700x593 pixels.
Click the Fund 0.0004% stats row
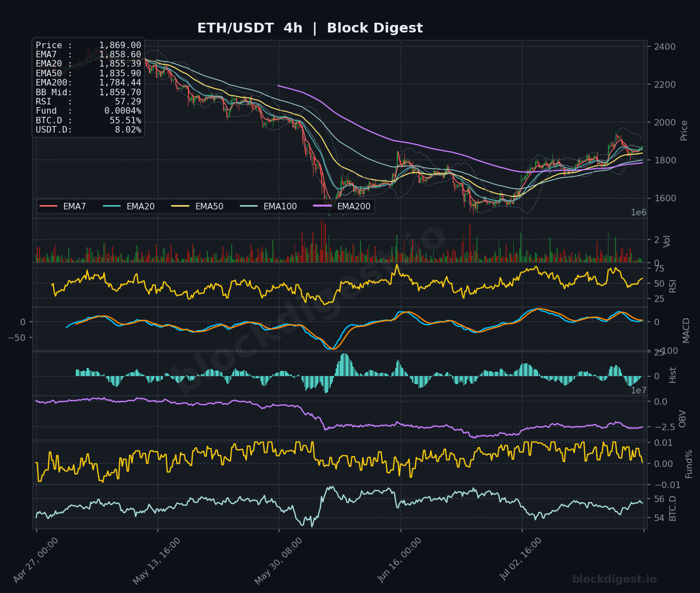88,111
